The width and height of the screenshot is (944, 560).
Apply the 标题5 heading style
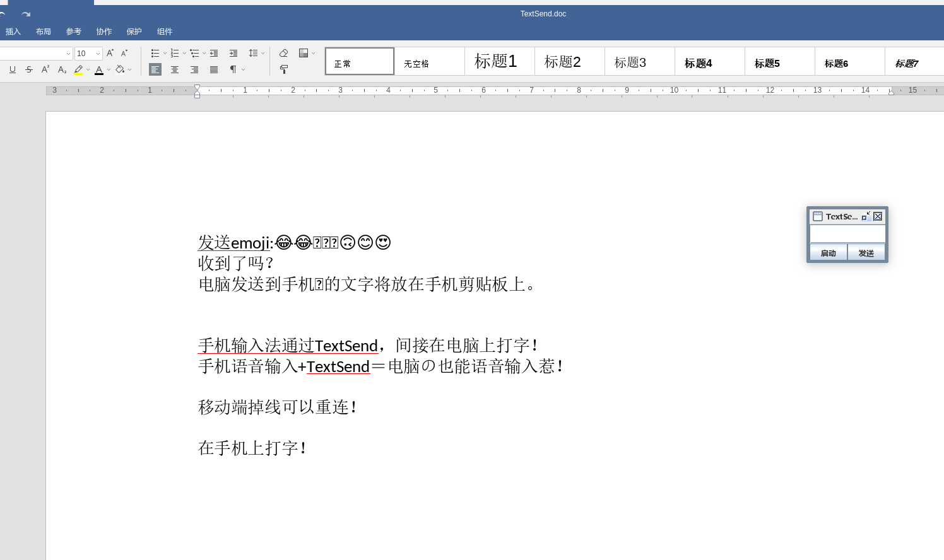coord(780,61)
